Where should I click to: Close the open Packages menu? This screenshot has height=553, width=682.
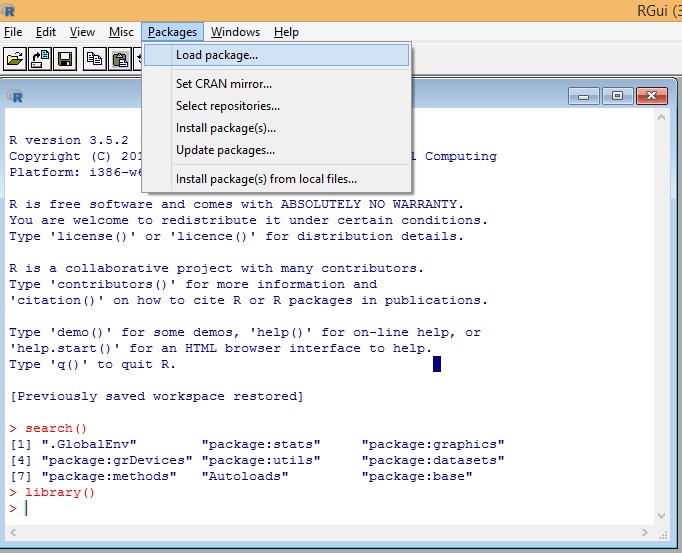(172, 32)
